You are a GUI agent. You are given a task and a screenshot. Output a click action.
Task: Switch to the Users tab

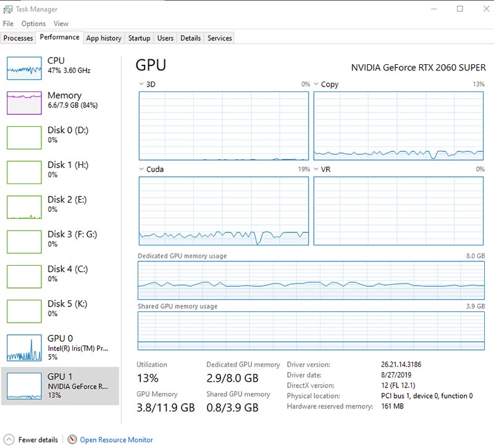pyautogui.click(x=165, y=38)
